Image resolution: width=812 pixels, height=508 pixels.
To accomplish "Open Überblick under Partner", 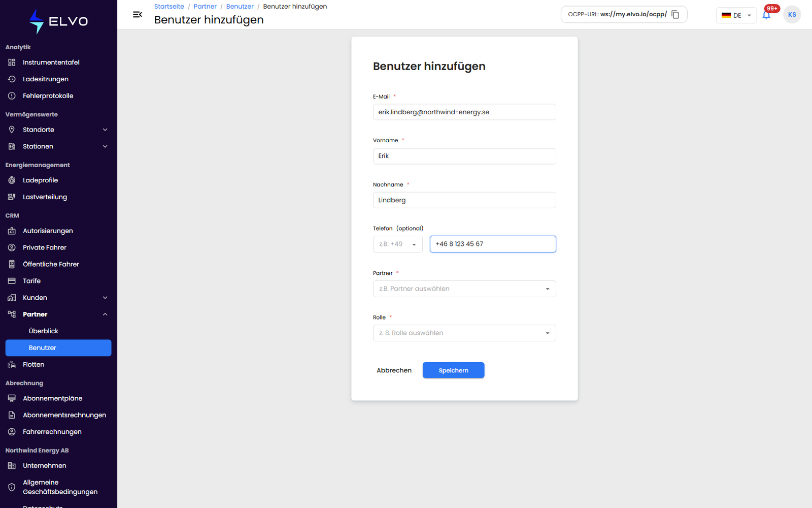I will pos(44,331).
